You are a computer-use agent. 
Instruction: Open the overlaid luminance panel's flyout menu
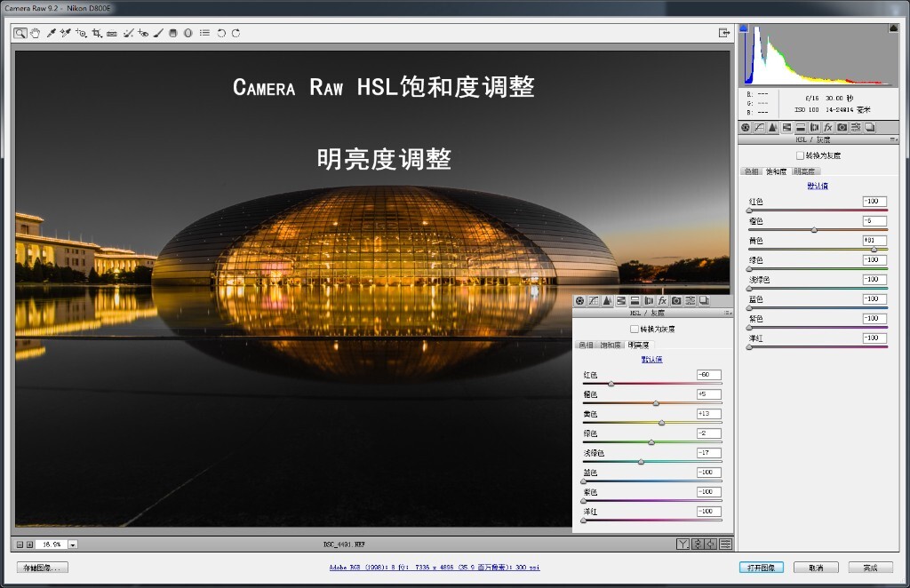[x=727, y=314]
